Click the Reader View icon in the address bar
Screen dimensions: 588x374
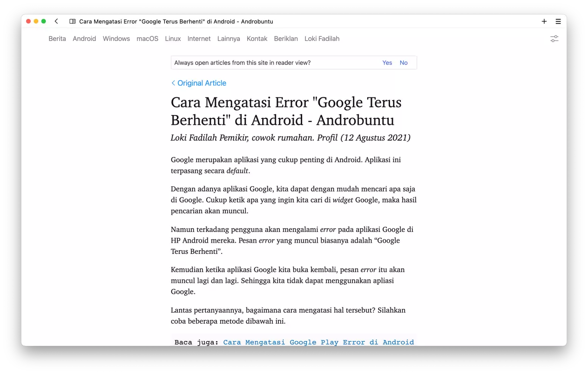point(73,21)
